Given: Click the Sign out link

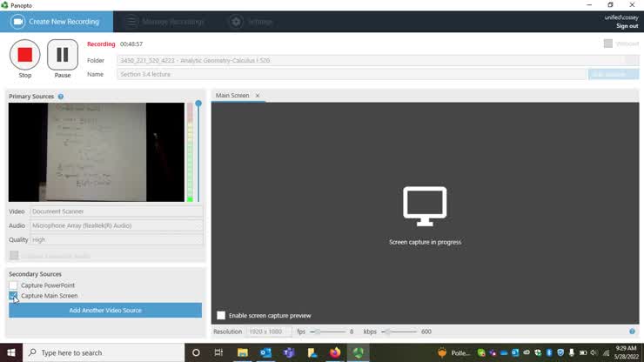Looking at the screenshot, I should point(627,26).
